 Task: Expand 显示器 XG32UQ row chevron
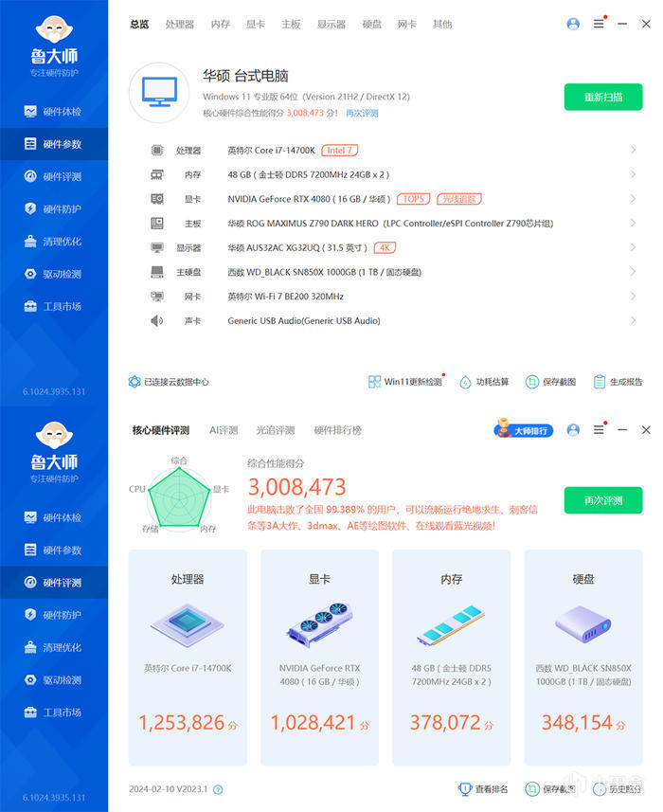point(633,247)
